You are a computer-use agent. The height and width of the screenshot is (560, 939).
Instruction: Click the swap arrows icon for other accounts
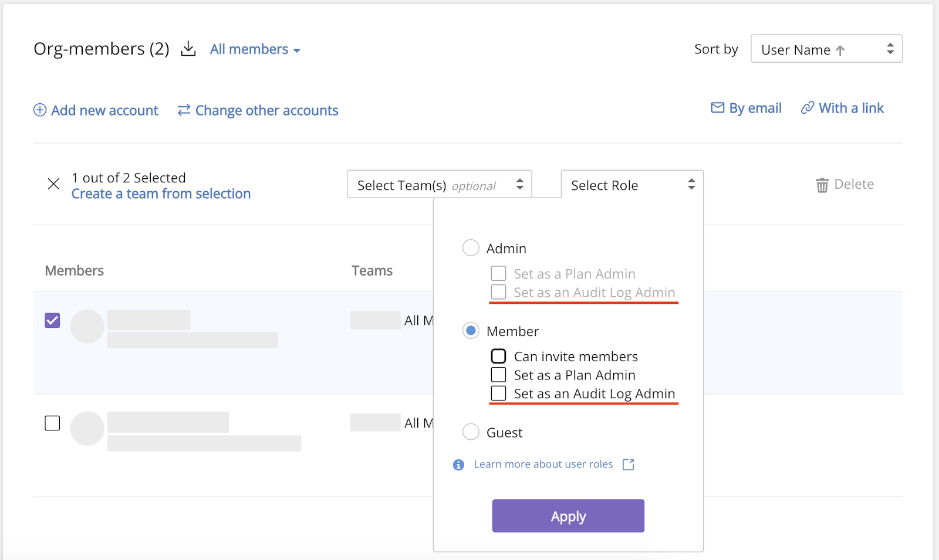point(183,110)
